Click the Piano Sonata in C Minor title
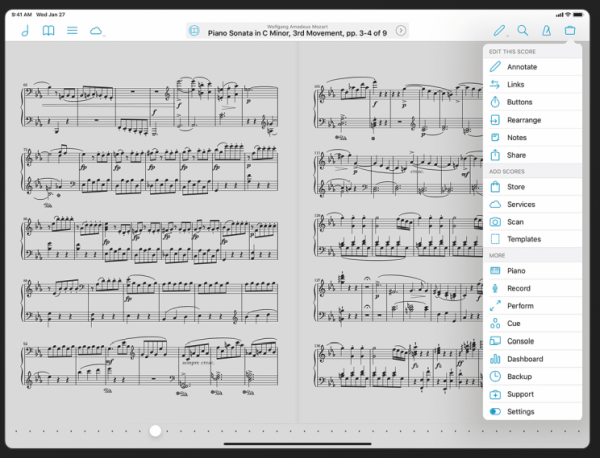Screen dimensions: 600x458 pyautogui.click(x=297, y=33)
